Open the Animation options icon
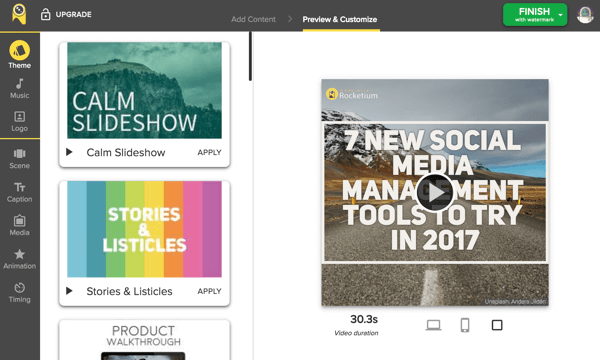 [x=20, y=254]
